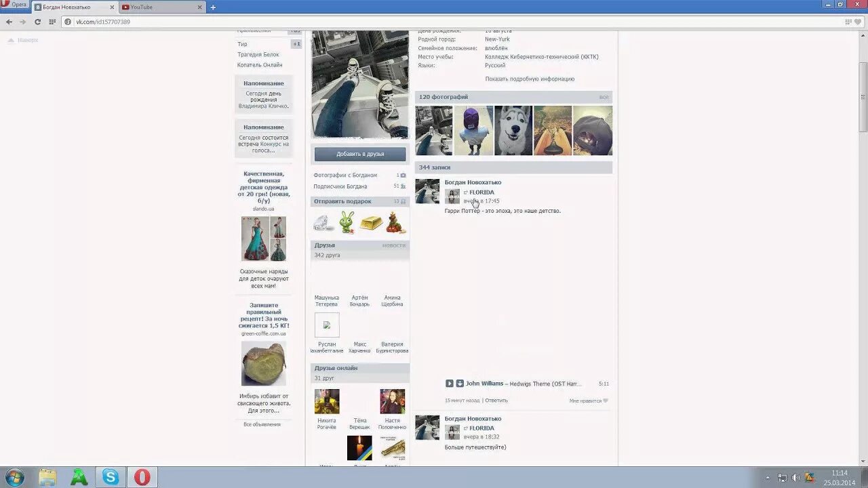The width and height of the screenshot is (868, 488).
Task: Reload the current page
Action: [x=37, y=22]
